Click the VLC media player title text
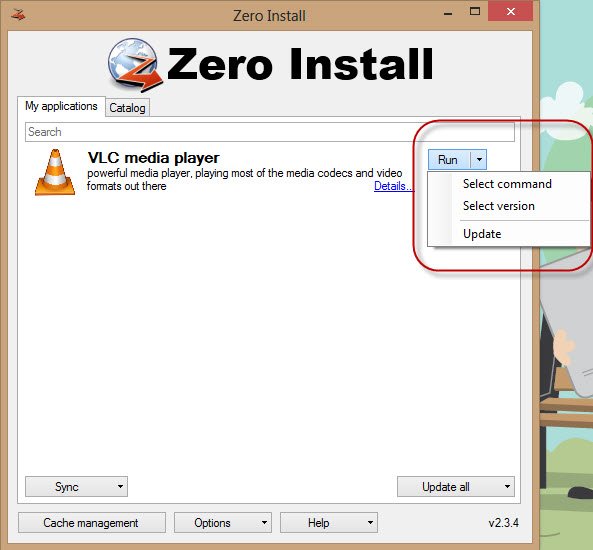Viewport: 593px width, 550px height. point(154,158)
